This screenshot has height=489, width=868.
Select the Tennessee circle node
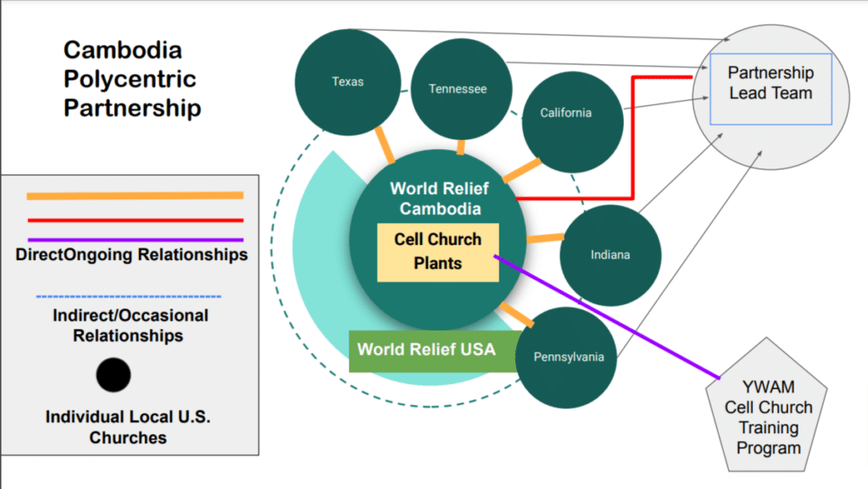458,89
